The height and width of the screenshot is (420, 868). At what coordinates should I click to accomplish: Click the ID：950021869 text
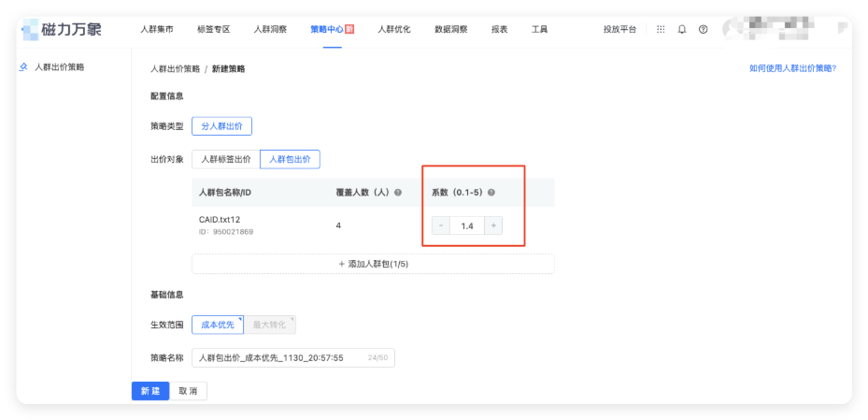point(226,232)
